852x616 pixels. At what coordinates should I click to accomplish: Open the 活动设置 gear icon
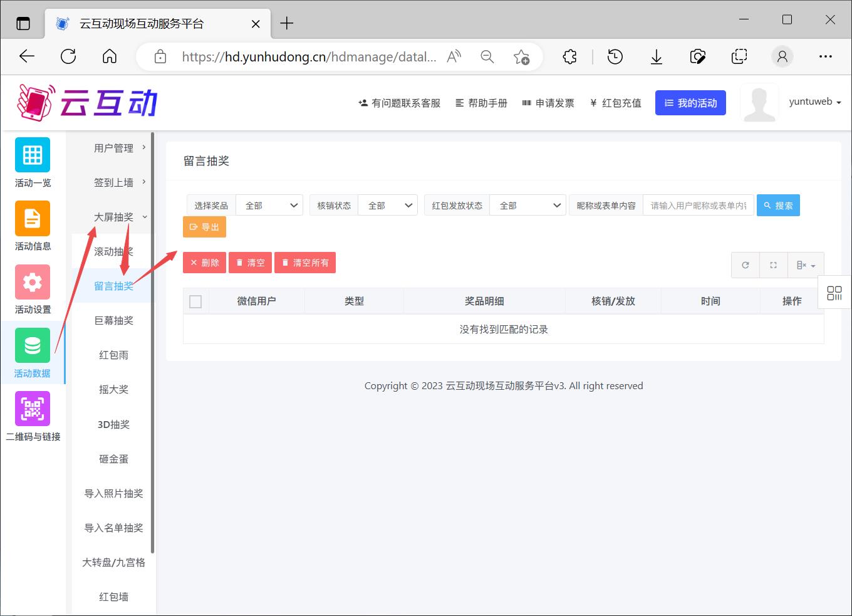point(33,282)
